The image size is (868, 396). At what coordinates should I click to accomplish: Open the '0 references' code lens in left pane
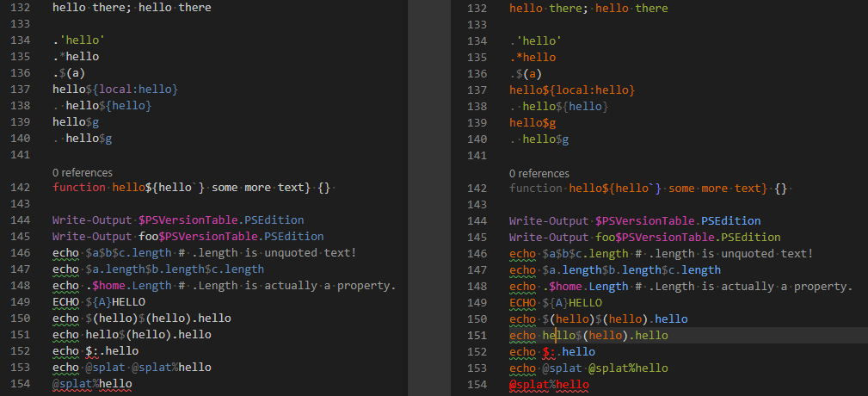[x=83, y=173]
